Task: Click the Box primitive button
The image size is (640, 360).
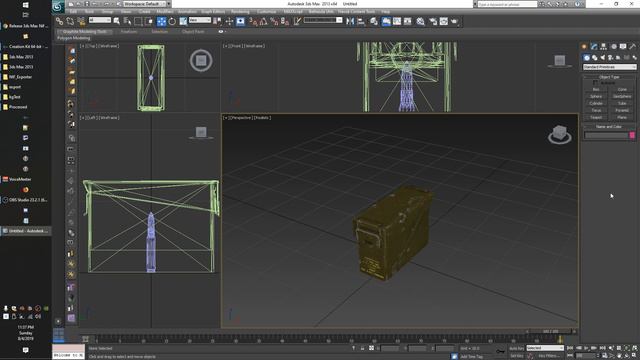Action: [x=596, y=89]
